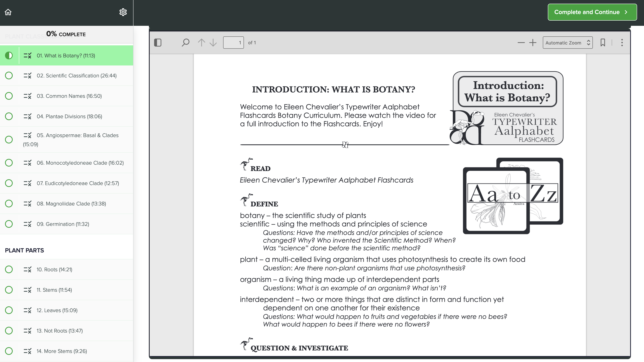Screen dimensions: 644x362
Task: Click lesson type icon for Stems
Action: 28,290
